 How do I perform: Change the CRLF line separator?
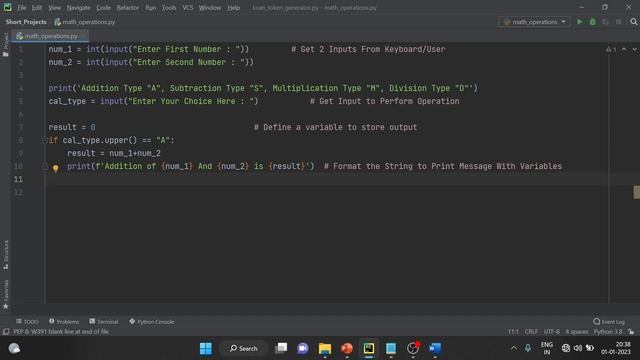(531, 332)
